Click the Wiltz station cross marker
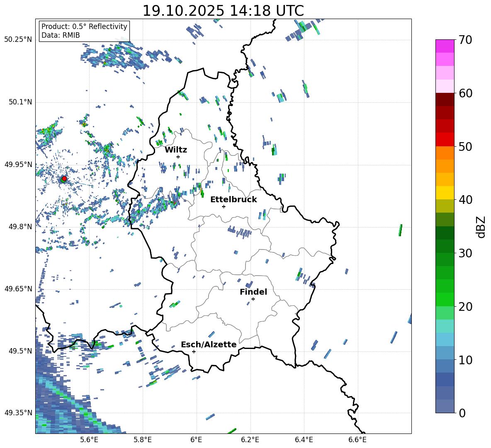 178,157
